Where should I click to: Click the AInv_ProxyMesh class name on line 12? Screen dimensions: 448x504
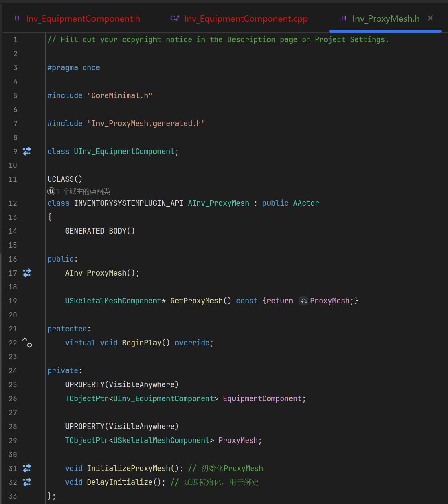218,203
